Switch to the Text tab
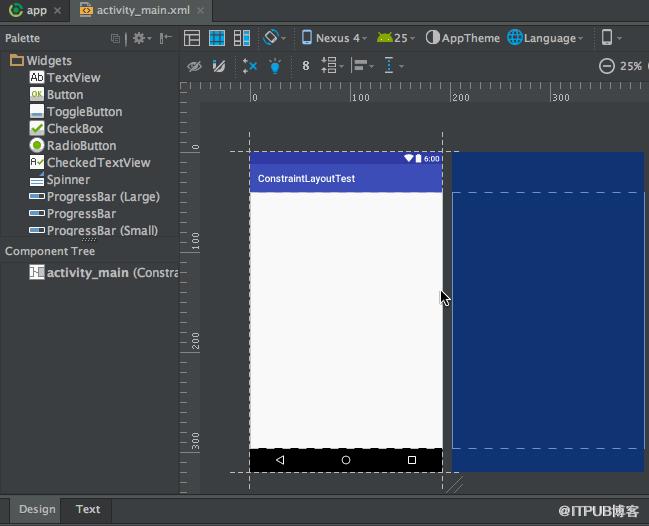This screenshot has height=526, width=649. [88, 509]
